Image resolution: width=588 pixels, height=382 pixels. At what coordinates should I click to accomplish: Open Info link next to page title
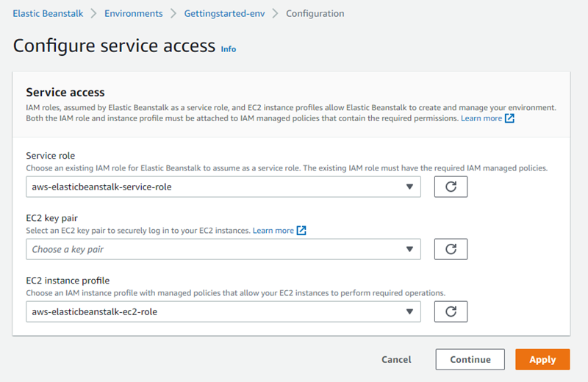point(229,49)
